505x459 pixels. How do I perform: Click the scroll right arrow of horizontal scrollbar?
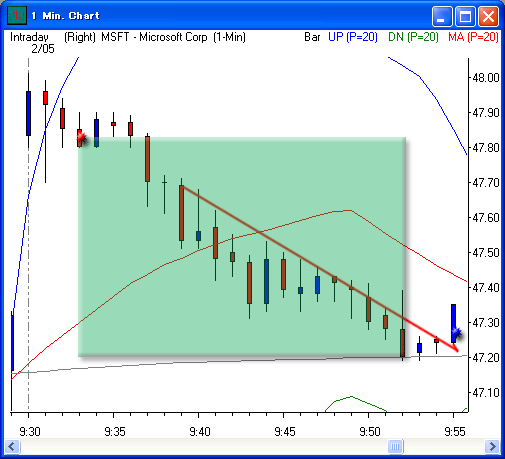point(492,446)
